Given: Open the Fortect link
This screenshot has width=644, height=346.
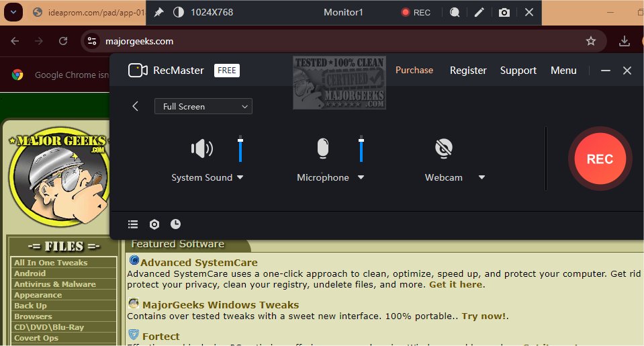Looking at the screenshot, I should [161, 337].
